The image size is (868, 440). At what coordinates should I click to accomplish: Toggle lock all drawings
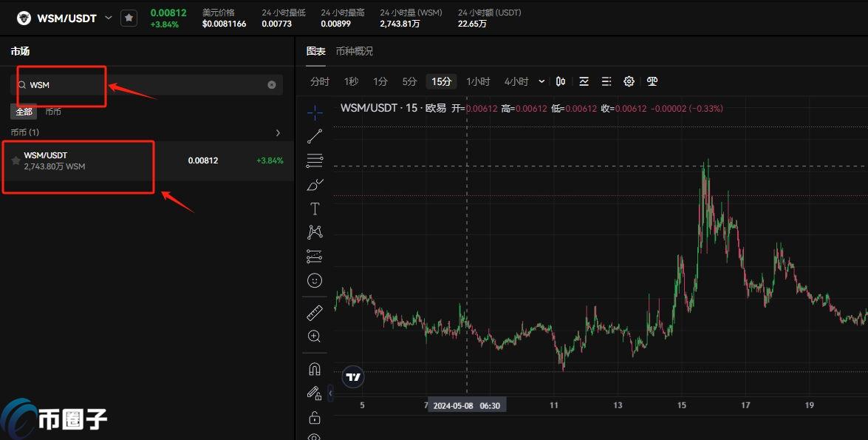click(315, 417)
